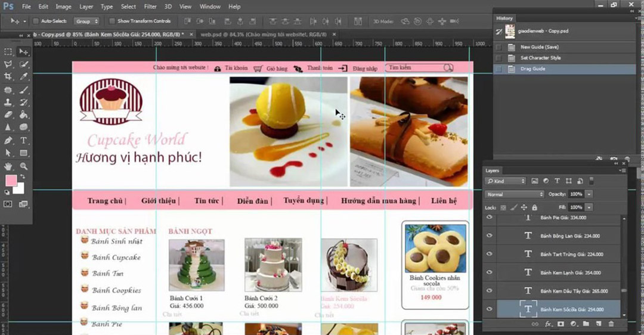
Task: Click Add layer style fx icon
Action: coord(549,324)
